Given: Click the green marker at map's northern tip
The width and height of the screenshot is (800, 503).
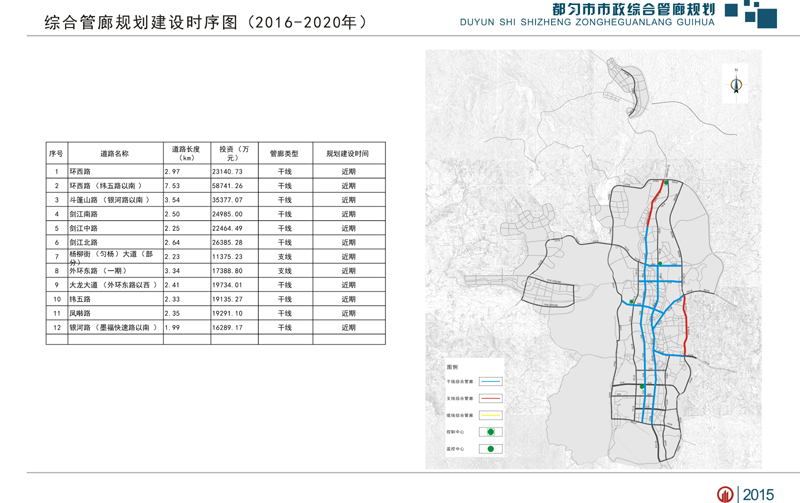Looking at the screenshot, I should click(x=665, y=183).
